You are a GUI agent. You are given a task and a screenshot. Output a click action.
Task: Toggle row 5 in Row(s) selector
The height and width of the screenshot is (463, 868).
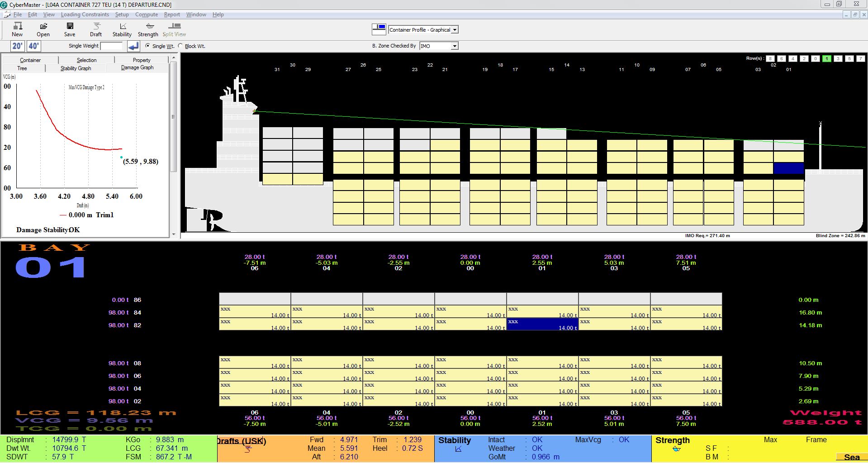click(x=849, y=58)
